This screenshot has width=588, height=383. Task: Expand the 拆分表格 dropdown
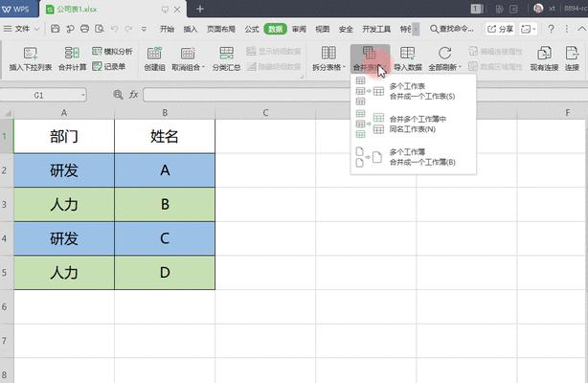(342, 68)
